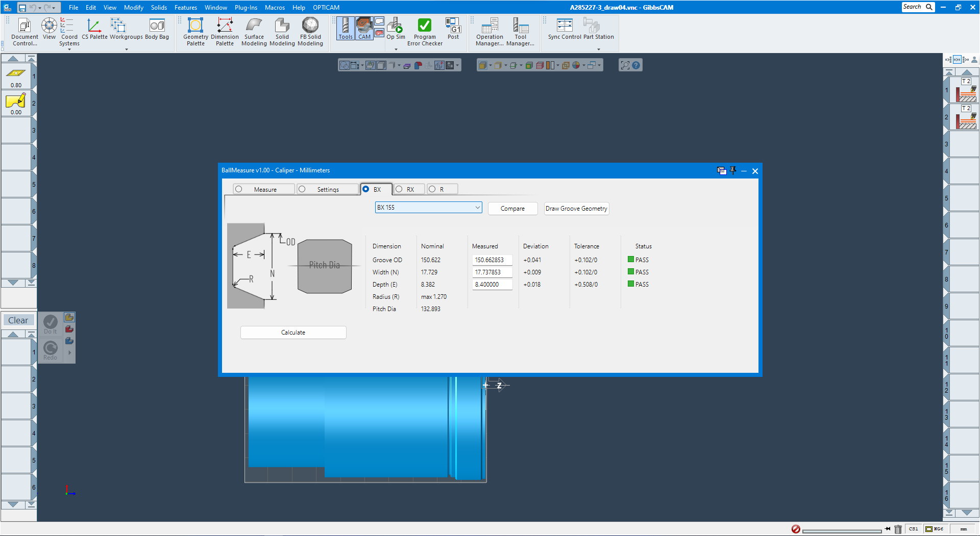
Task: Open the BX 155 dropdown list
Action: pos(477,208)
